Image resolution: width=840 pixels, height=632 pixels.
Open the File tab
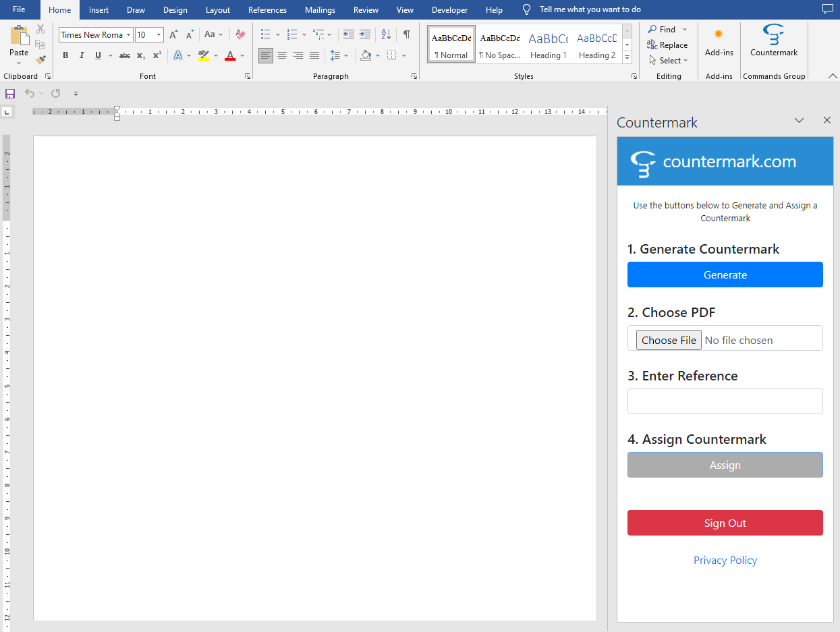point(19,10)
